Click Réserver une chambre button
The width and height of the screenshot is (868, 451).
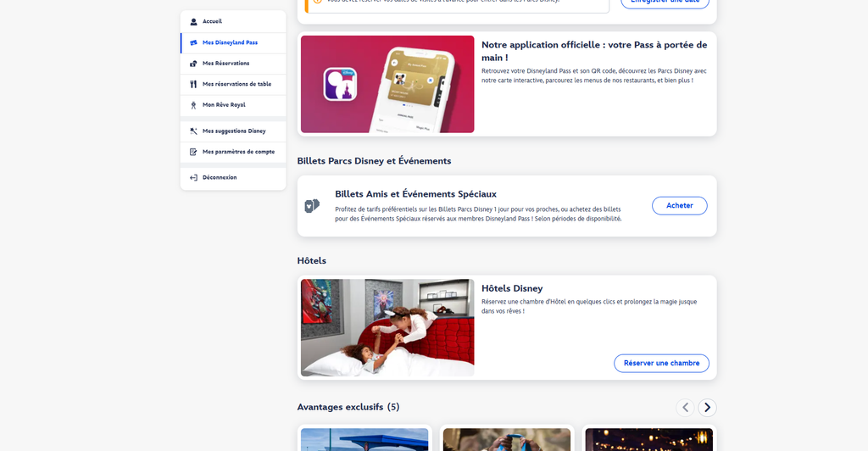(x=661, y=364)
